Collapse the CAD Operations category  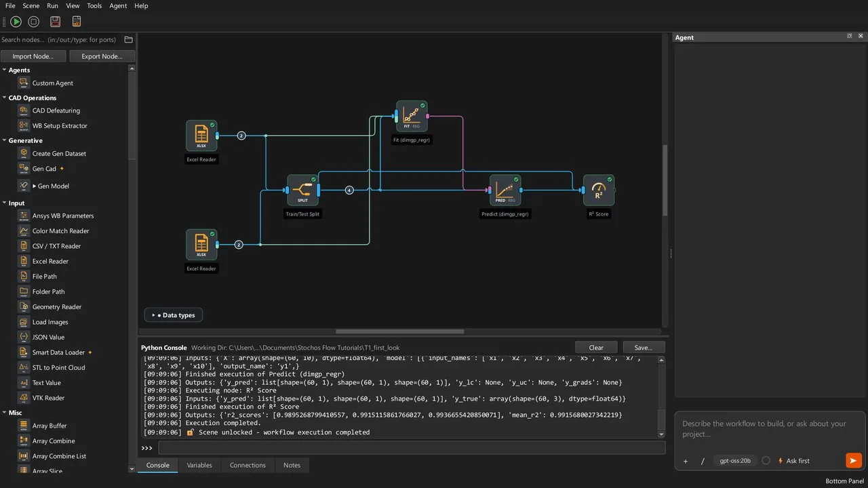(x=5, y=98)
